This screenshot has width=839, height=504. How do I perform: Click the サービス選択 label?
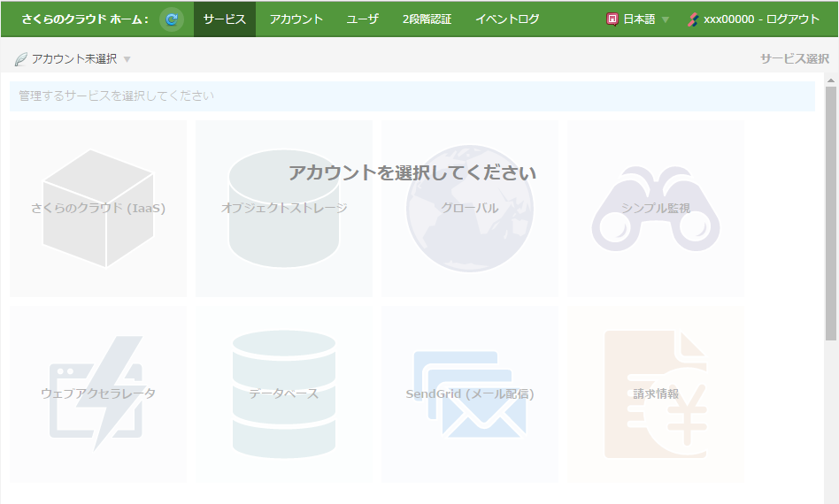coord(795,58)
